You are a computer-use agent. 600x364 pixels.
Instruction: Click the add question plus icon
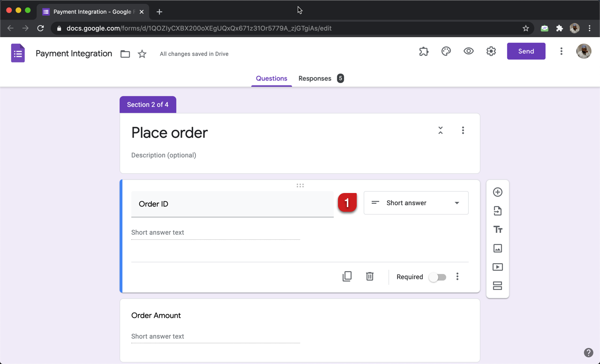[497, 192]
